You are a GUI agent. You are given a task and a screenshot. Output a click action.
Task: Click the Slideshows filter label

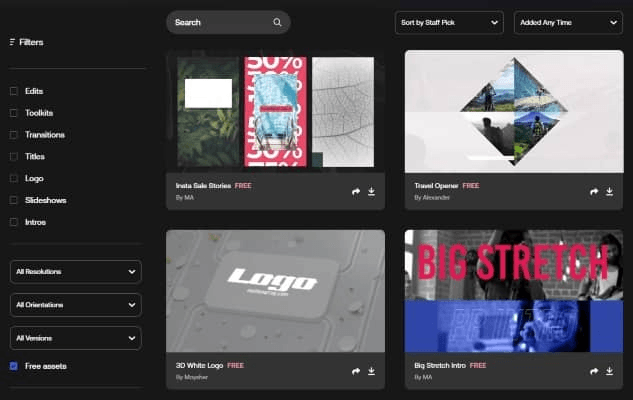point(46,200)
